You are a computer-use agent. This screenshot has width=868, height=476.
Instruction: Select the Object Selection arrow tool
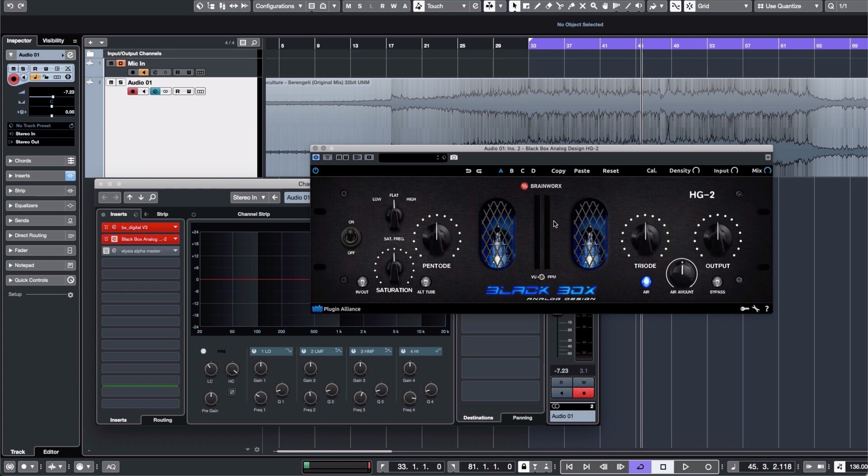tap(514, 6)
